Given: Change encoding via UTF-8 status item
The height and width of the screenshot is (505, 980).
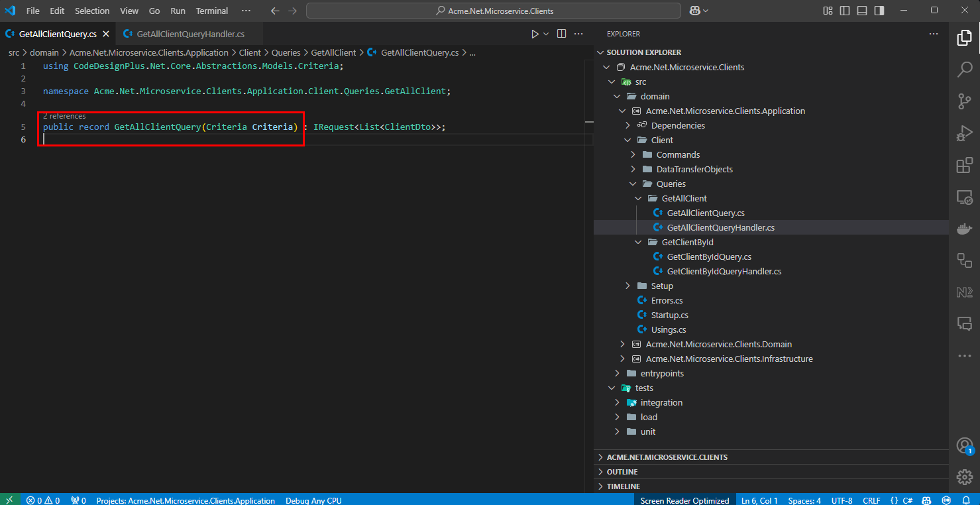Looking at the screenshot, I should point(842,500).
